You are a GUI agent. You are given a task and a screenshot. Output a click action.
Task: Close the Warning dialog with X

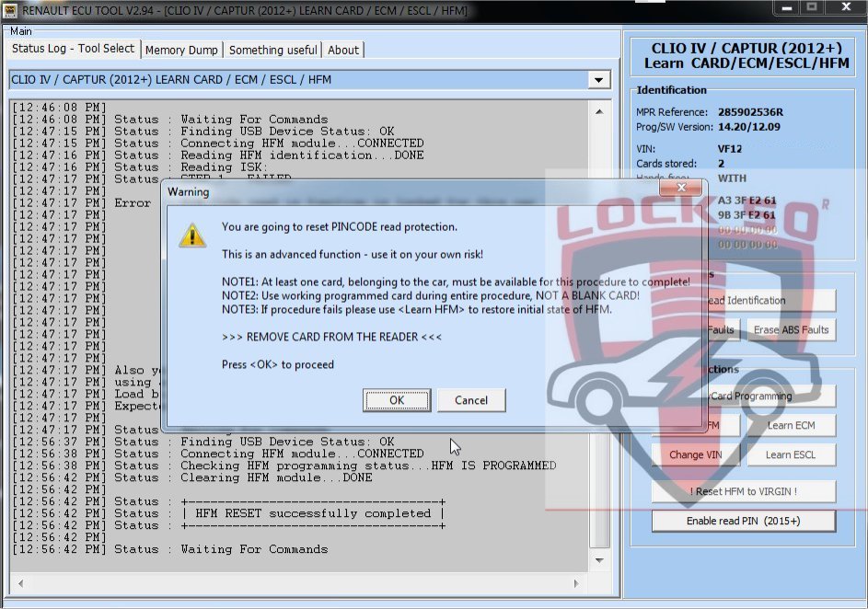[x=681, y=191]
